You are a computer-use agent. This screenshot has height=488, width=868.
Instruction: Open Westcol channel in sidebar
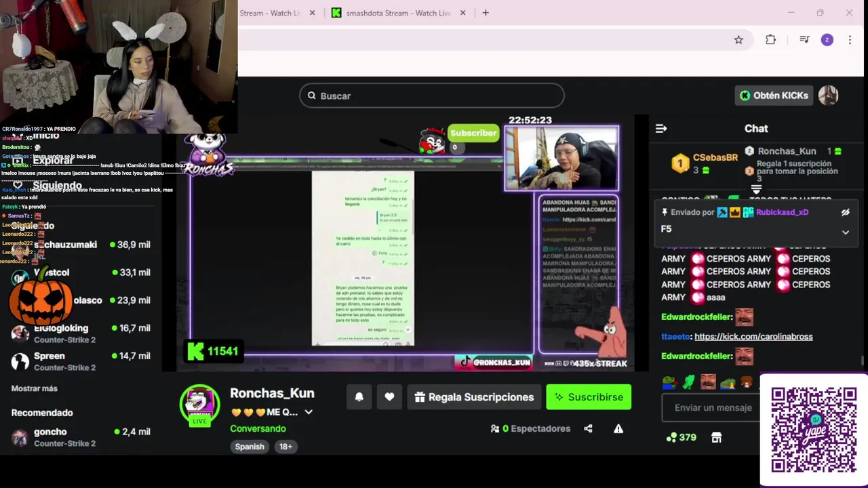[x=81, y=272]
